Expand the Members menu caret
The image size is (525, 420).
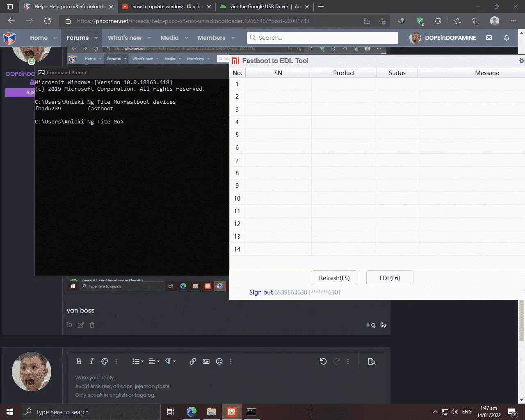[233, 38]
